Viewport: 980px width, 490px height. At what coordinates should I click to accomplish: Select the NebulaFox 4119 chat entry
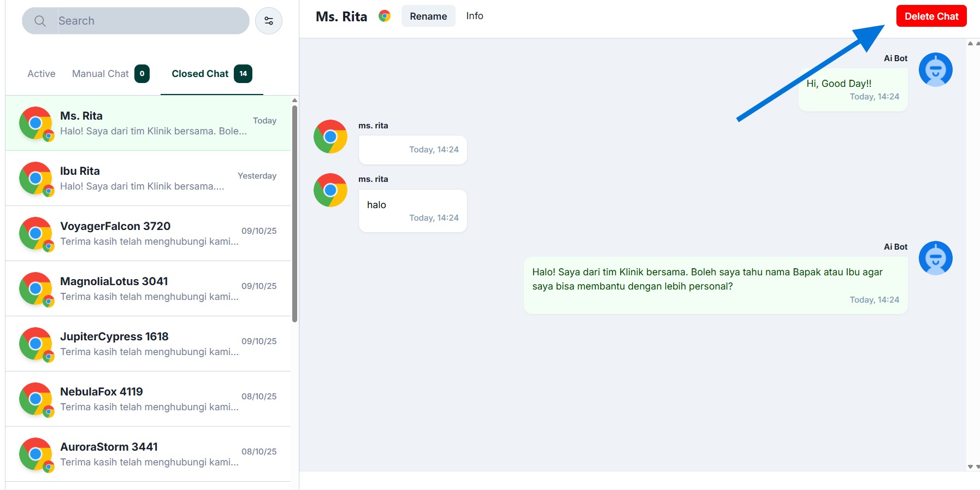pyautogui.click(x=148, y=399)
